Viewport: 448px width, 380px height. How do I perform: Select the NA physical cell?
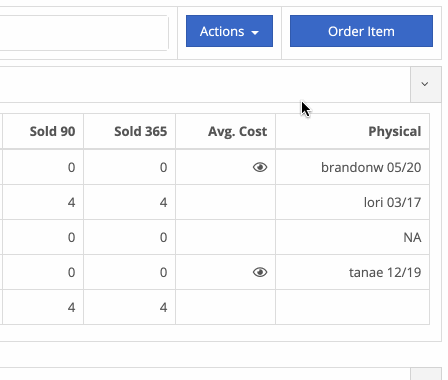coord(352,237)
